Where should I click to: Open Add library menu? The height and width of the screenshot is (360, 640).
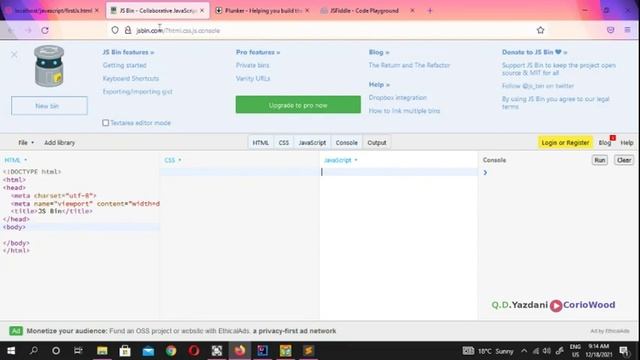[x=60, y=142]
